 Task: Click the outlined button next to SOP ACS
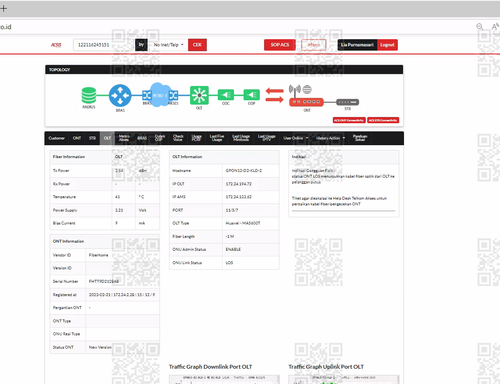[x=313, y=45]
